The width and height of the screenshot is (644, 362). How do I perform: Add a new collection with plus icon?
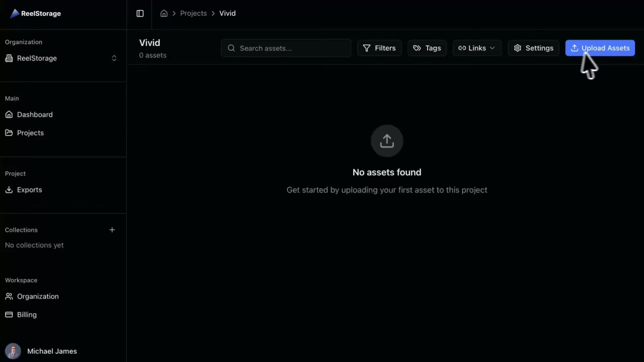point(112,230)
